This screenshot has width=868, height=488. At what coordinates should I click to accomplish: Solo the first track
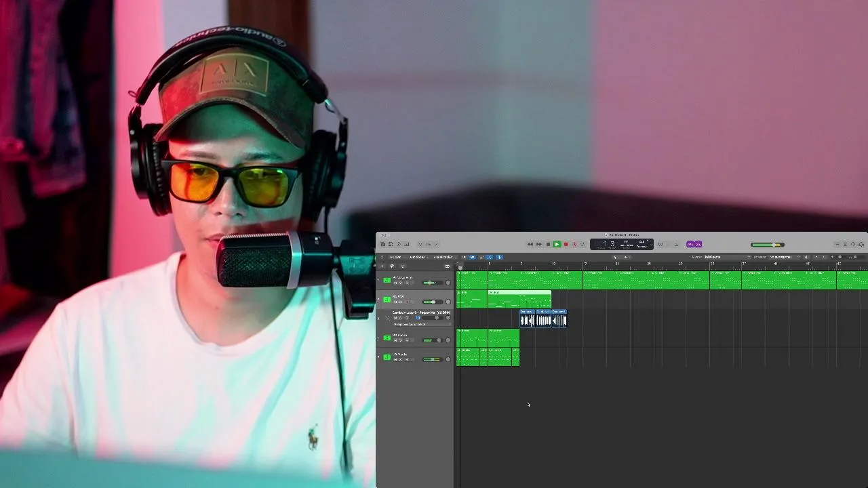point(401,283)
